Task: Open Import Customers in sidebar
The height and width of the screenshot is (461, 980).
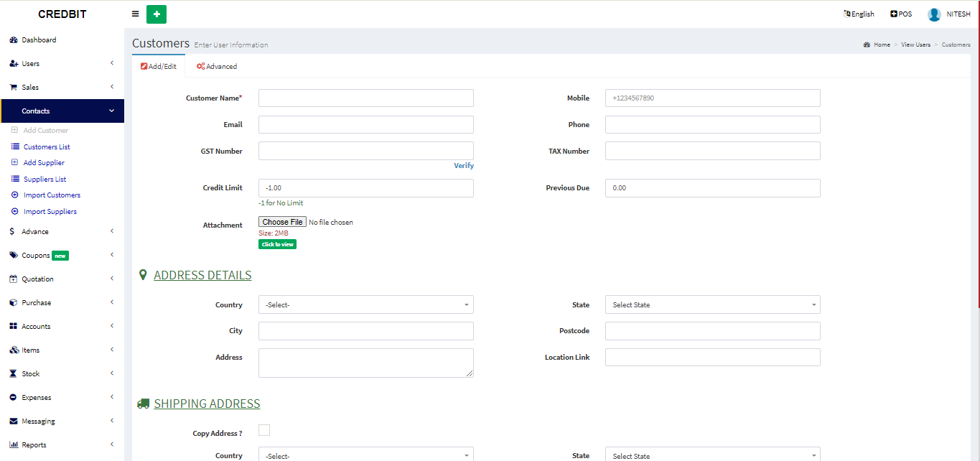Action: 52,195
